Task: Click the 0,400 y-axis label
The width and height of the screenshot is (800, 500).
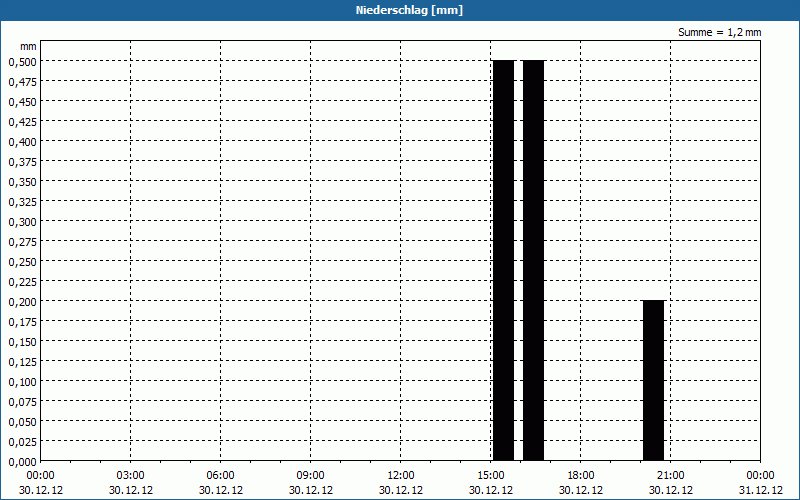Action: [x=22, y=142]
